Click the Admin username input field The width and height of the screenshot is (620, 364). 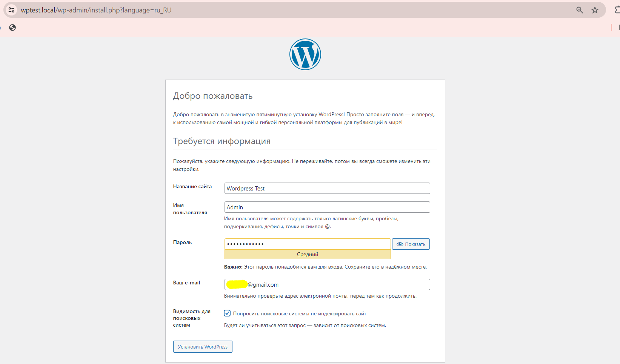point(327,207)
